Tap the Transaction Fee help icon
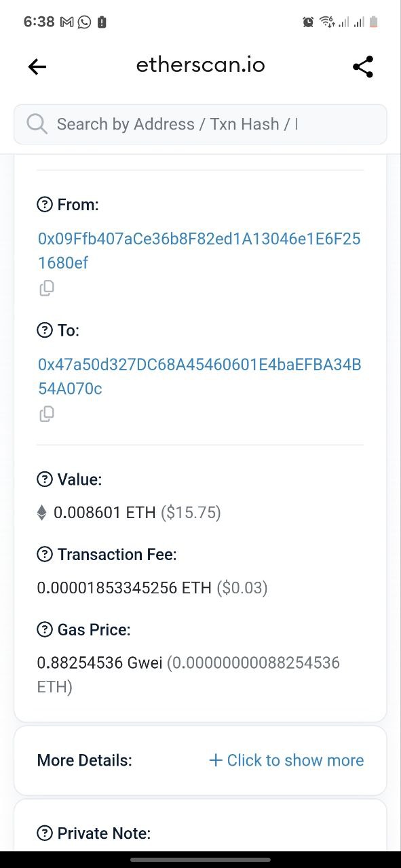This screenshot has height=868, width=401. point(44,555)
